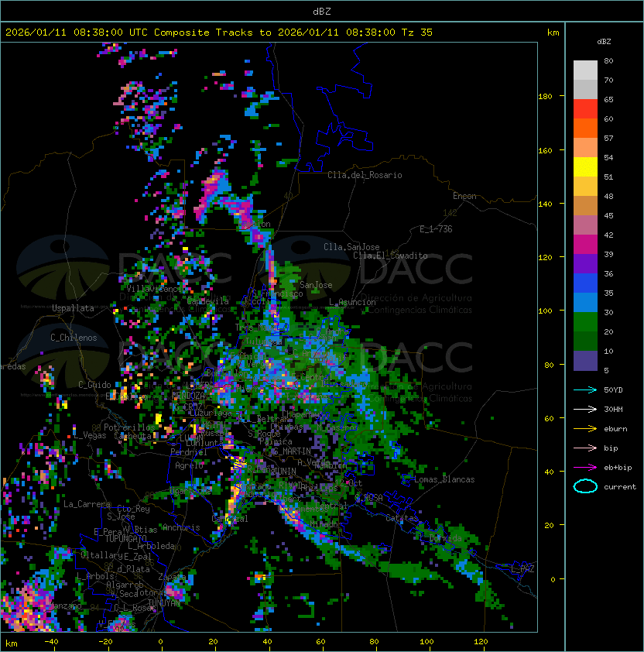Click the 'Tz 35' header value
644x652 pixels.
coord(417,33)
